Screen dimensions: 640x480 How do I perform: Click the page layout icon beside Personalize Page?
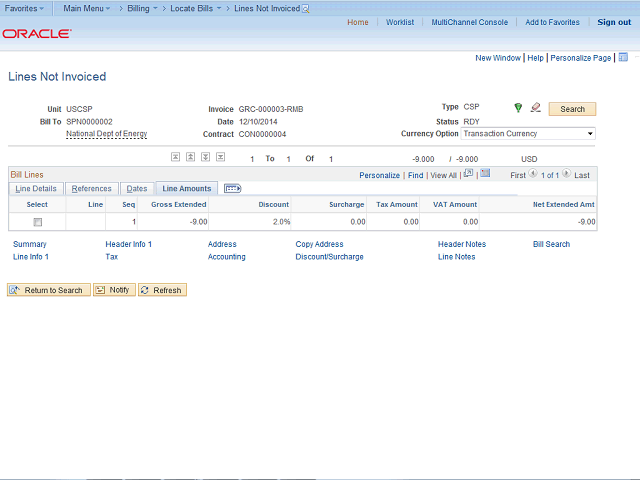coord(623,58)
